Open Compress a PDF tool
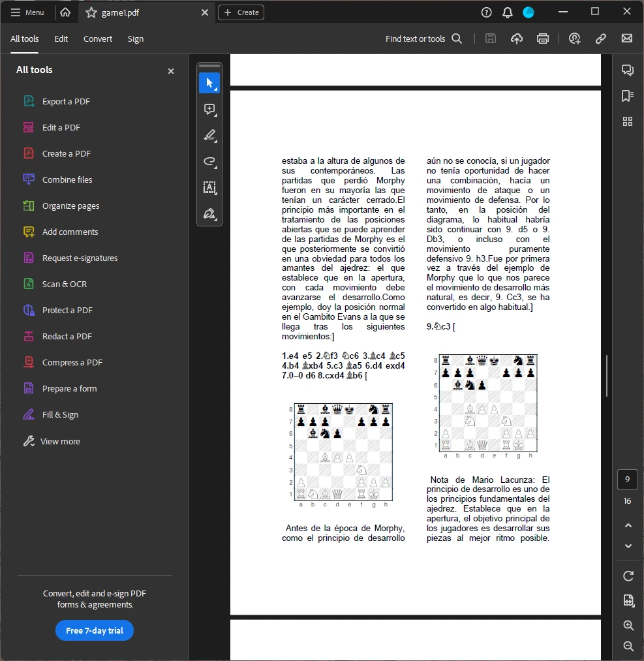 [63, 363]
